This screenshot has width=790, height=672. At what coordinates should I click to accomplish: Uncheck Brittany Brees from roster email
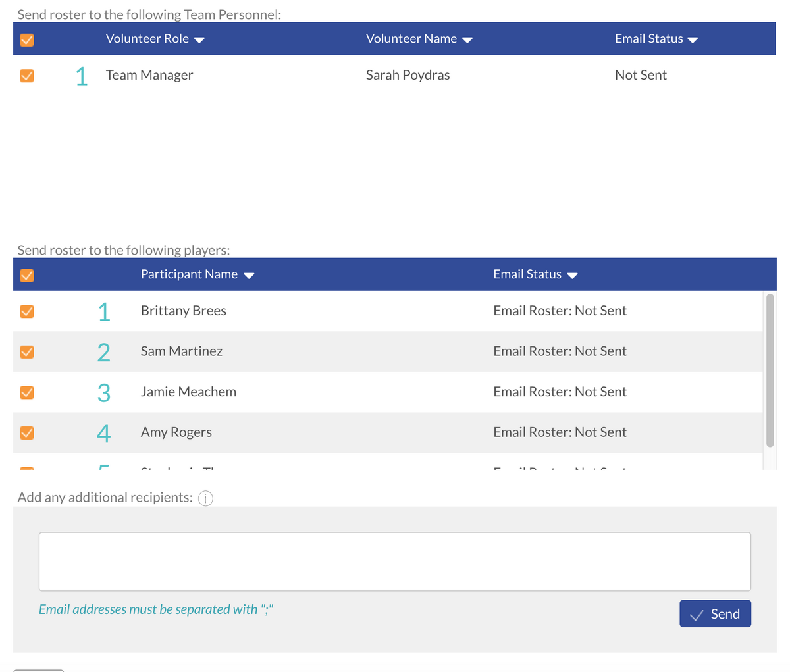point(26,311)
